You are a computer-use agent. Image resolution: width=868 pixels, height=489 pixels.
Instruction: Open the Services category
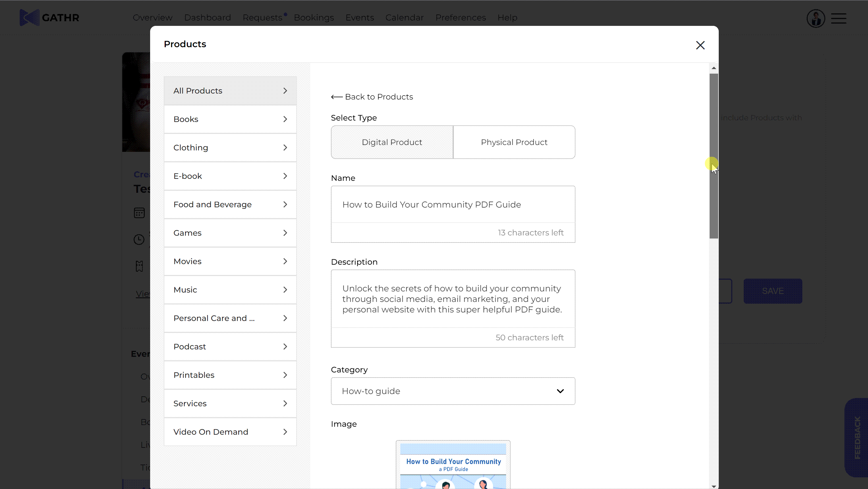230,403
